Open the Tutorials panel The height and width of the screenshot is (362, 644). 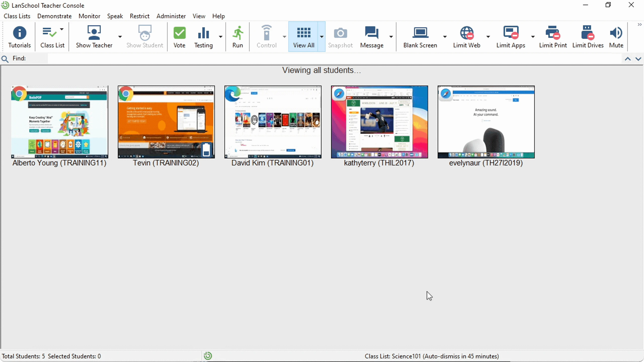point(20,36)
